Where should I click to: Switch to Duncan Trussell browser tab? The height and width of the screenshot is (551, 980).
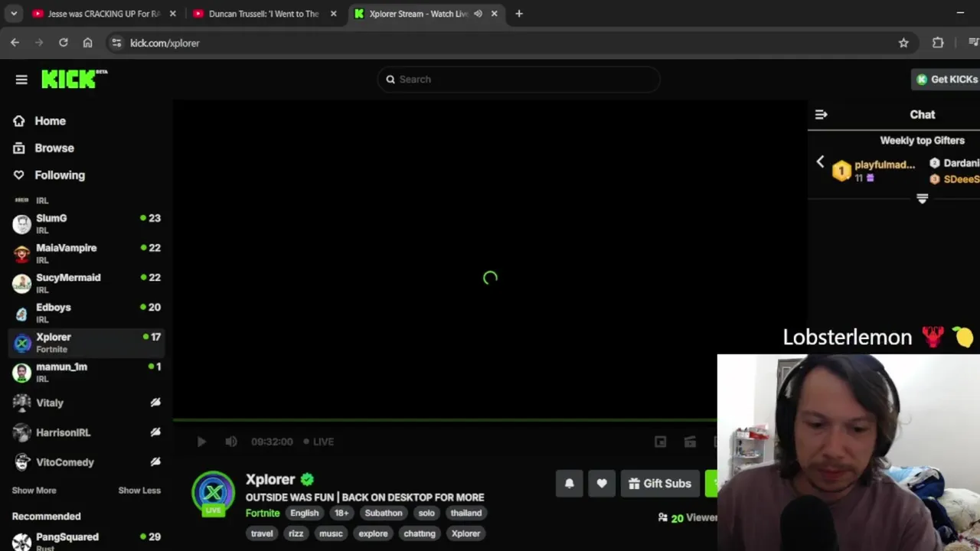264,14
